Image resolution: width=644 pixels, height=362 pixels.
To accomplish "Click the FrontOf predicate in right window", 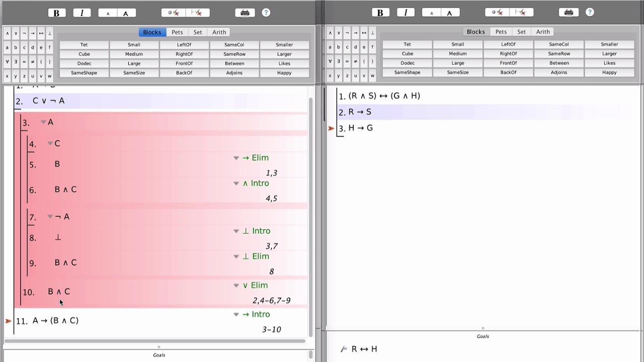I will pos(508,63).
